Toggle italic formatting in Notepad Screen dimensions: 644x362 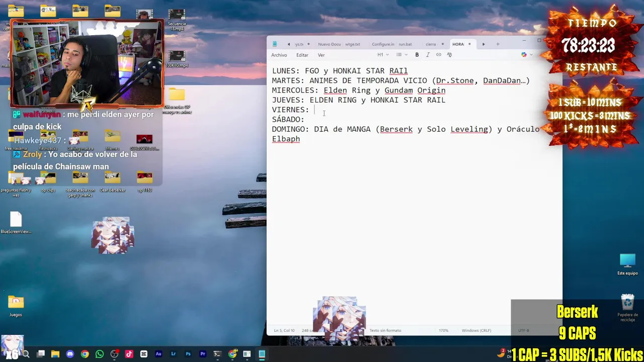coord(428,55)
